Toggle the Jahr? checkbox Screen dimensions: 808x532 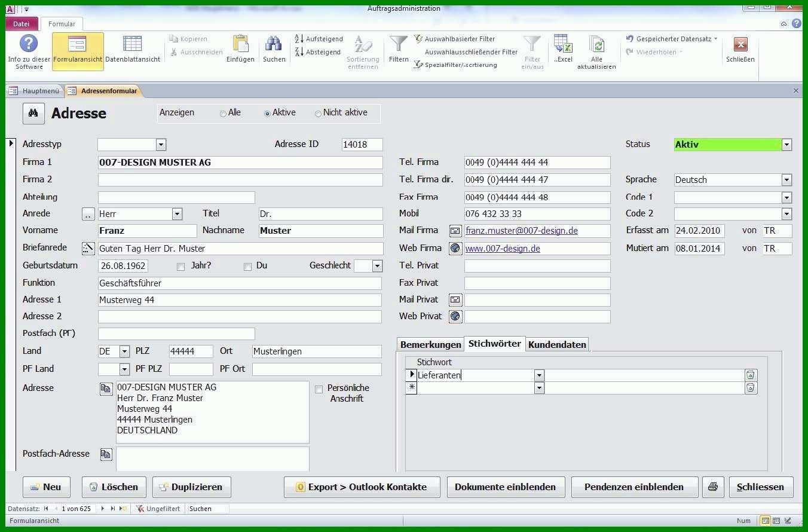tap(180, 267)
